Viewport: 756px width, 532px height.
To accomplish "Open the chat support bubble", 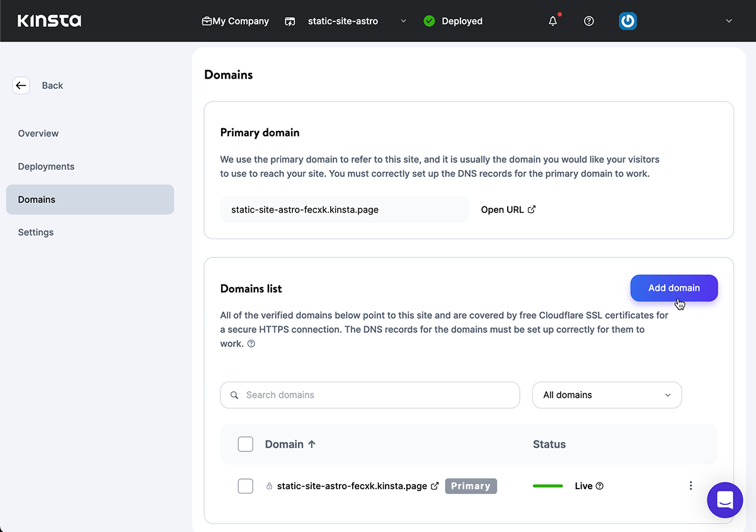I will [x=724, y=500].
